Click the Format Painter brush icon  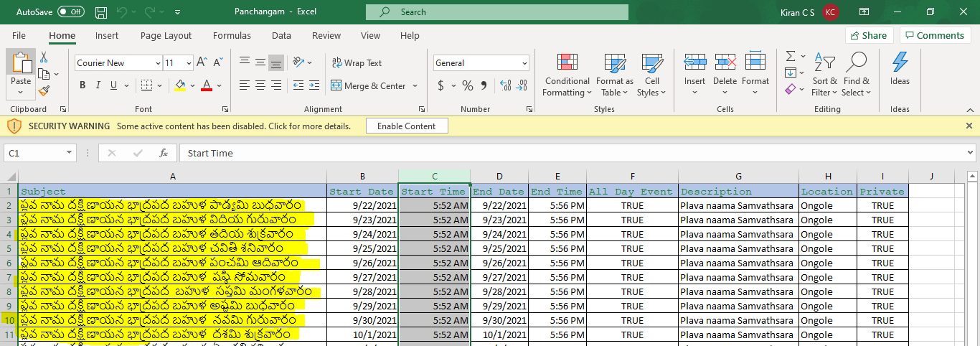coord(44,91)
